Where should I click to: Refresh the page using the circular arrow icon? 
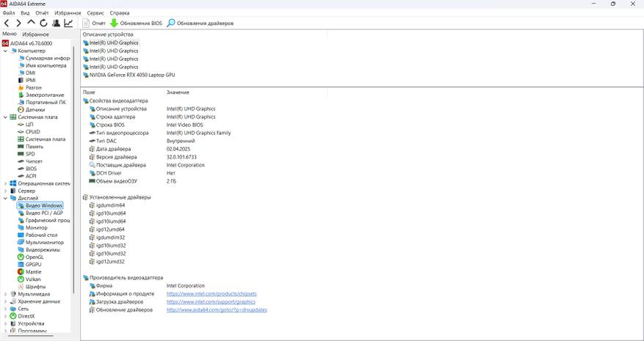click(43, 23)
